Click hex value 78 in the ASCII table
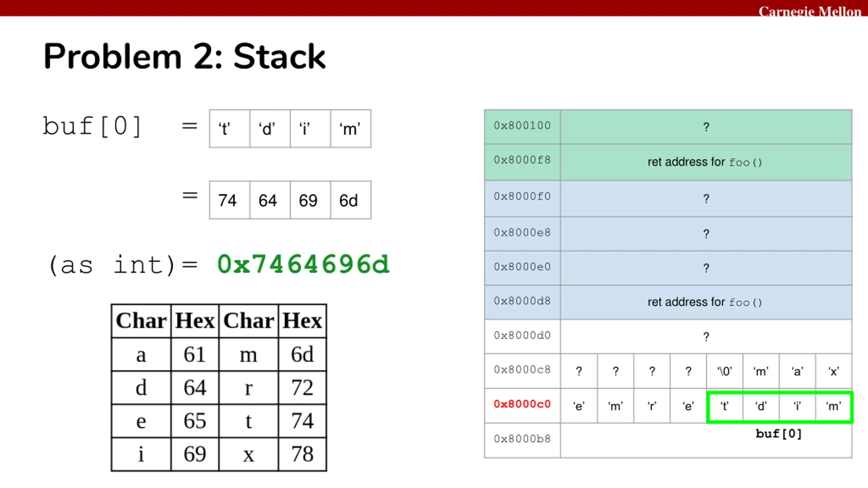 (x=302, y=454)
